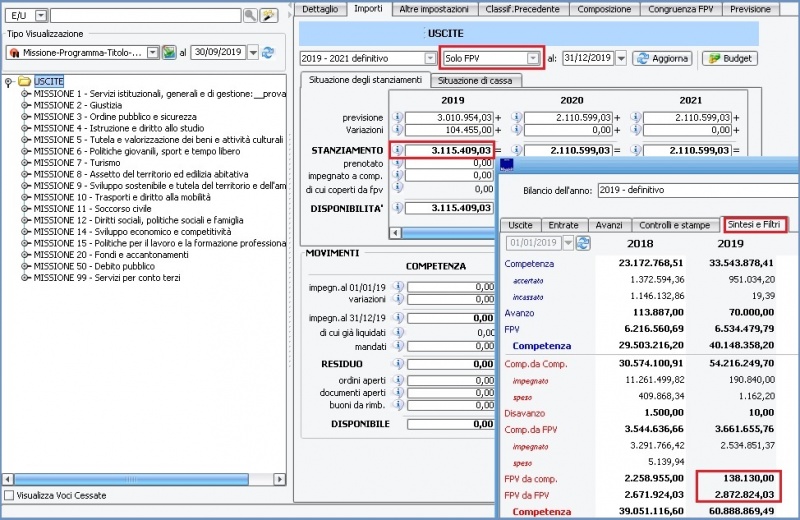
Task: Click the green icon next to Missione-Programma dropdown
Action: tap(169, 52)
